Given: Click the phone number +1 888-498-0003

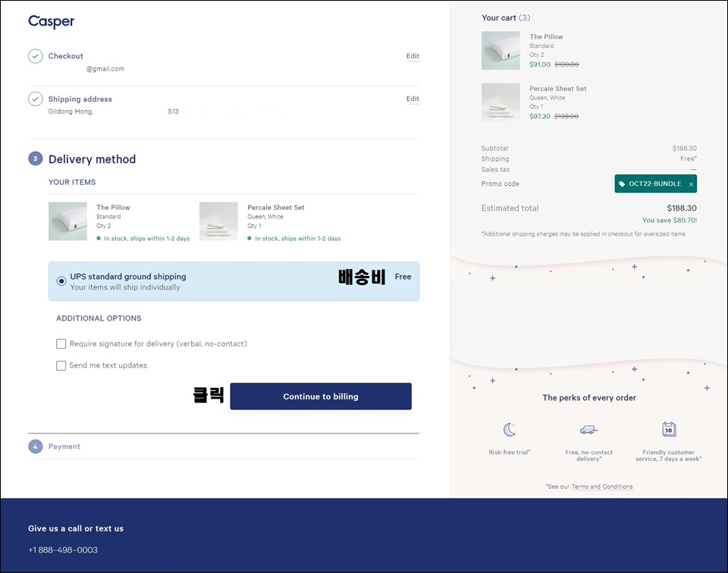Looking at the screenshot, I should click(x=63, y=550).
